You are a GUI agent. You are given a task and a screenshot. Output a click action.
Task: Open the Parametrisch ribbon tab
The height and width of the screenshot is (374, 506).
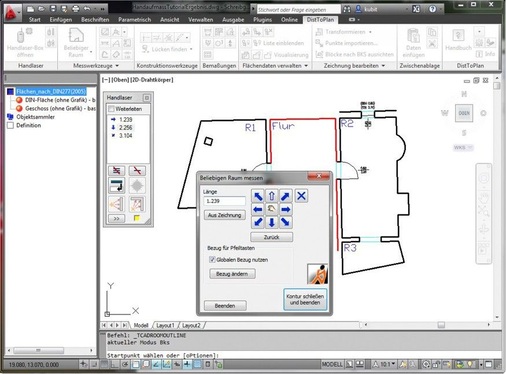click(x=134, y=20)
